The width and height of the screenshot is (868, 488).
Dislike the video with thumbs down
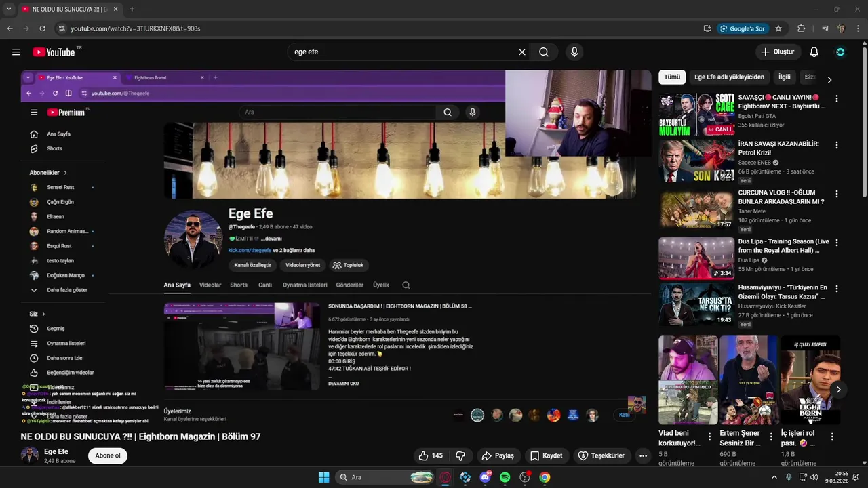tap(460, 455)
